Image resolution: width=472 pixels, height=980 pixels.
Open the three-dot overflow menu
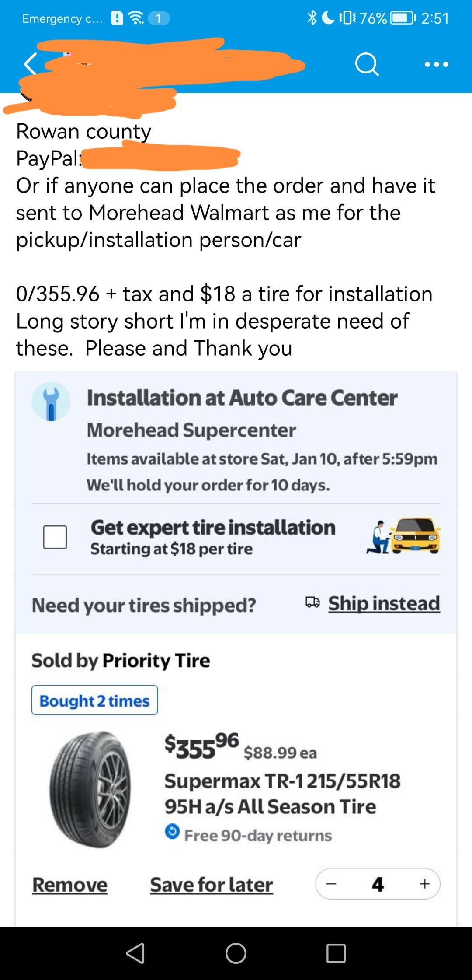[x=436, y=64]
